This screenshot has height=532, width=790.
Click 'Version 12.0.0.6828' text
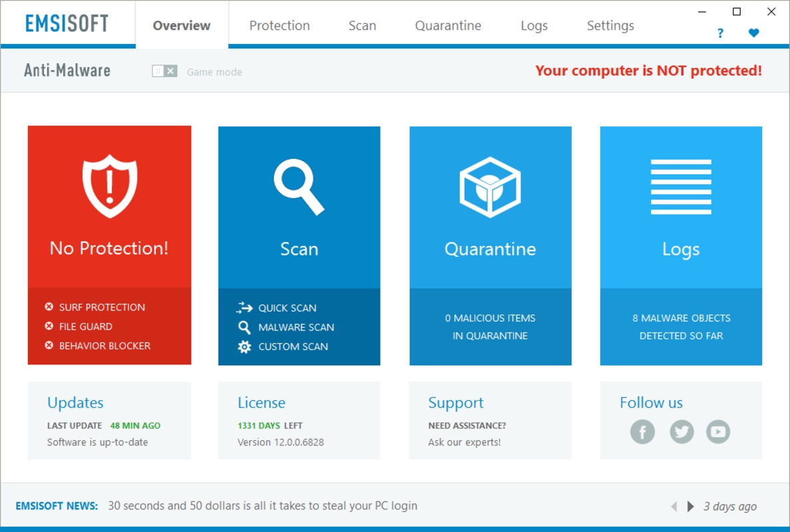pos(281,442)
